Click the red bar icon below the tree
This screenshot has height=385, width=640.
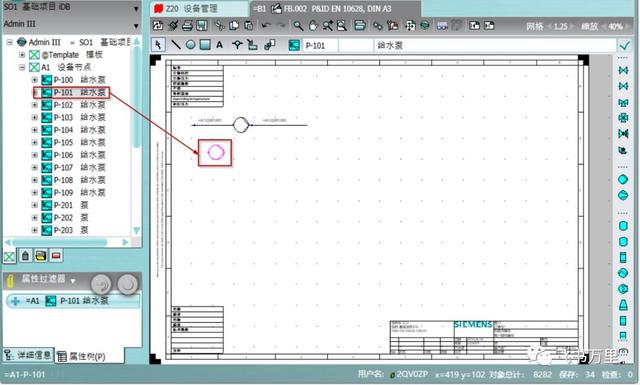[x=56, y=256]
